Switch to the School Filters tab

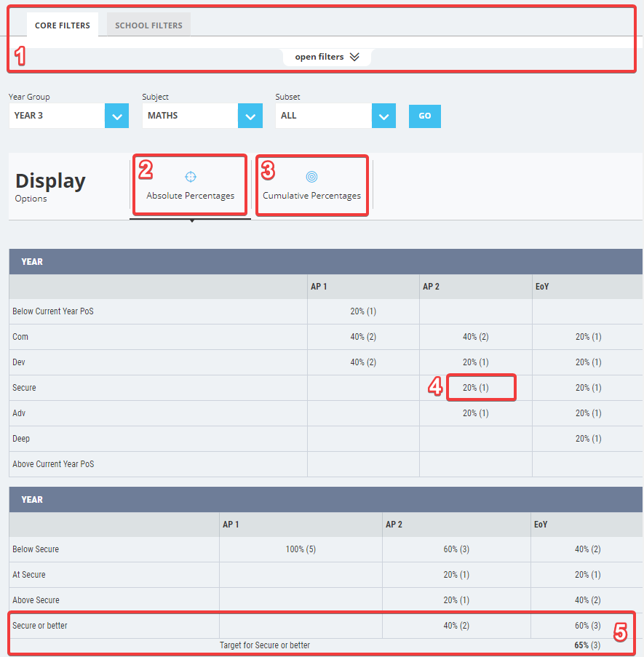[148, 25]
